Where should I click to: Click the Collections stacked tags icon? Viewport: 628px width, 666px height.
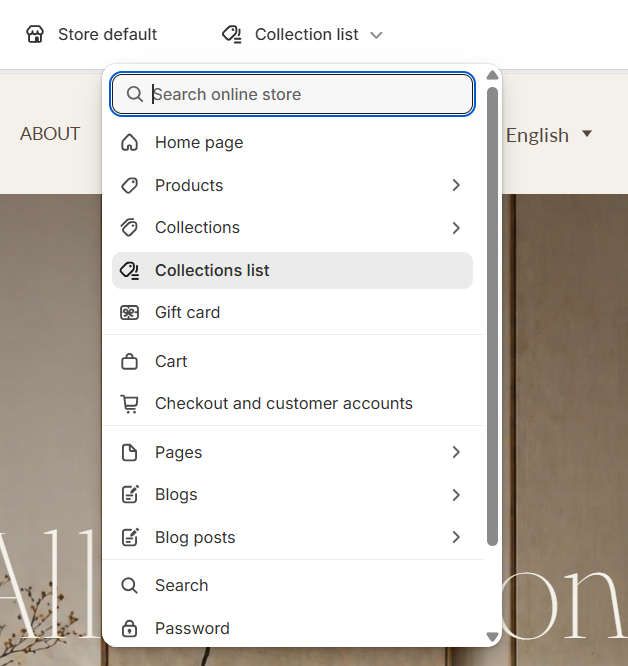click(130, 228)
